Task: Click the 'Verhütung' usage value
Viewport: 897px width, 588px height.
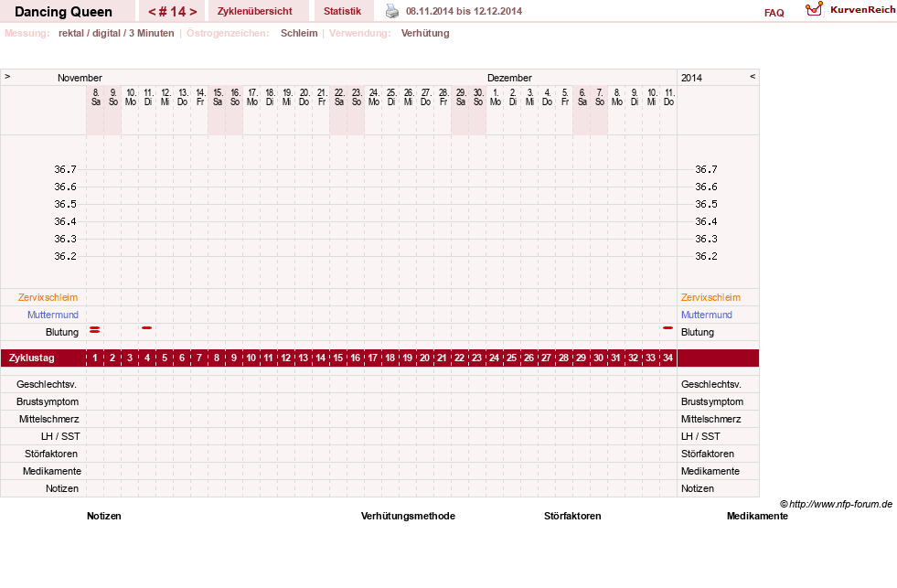Action: tap(425, 33)
